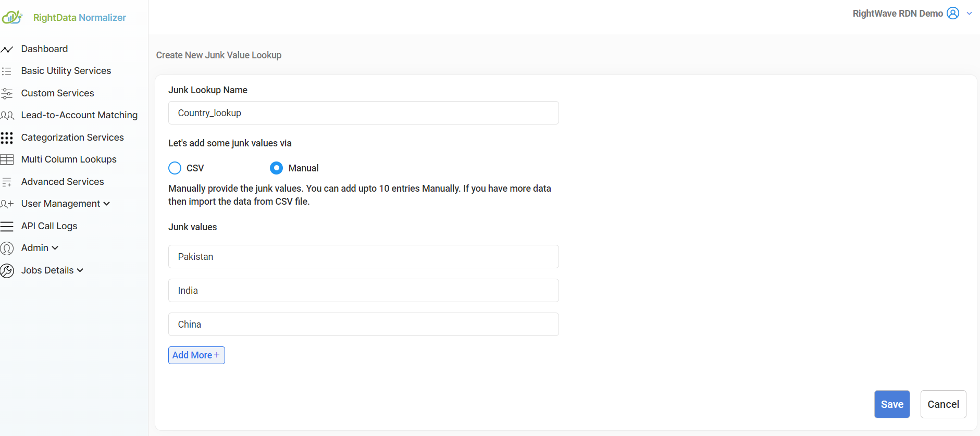This screenshot has height=436, width=980.
Task: Focus the Junk Lookup Name field
Action: [363, 113]
